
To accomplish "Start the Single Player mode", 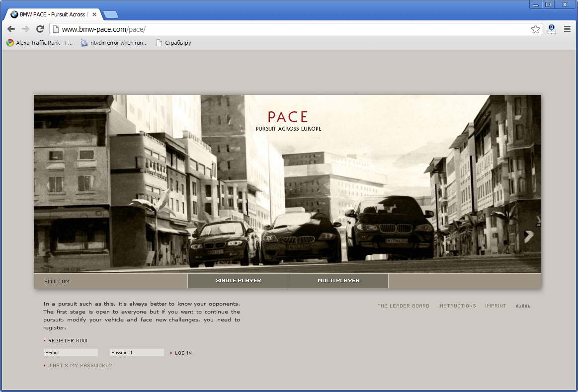I will (238, 281).
